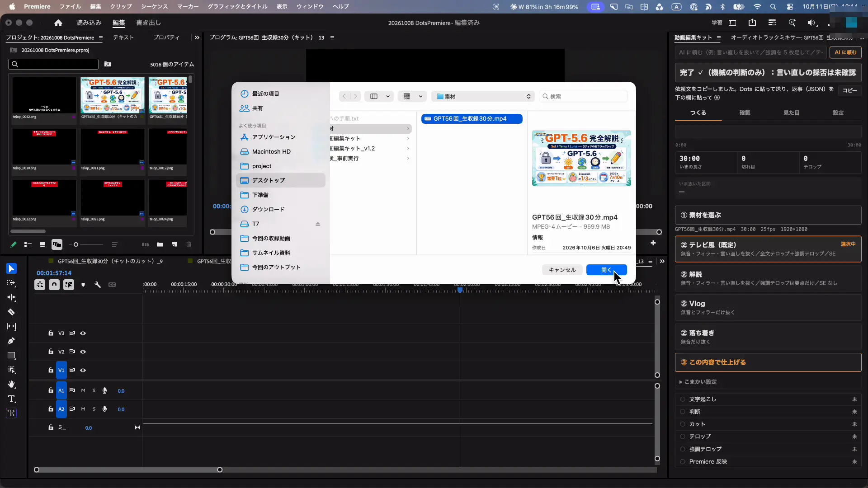Toggle V3 track visibility eye
868x488 pixels.
pos(83,333)
